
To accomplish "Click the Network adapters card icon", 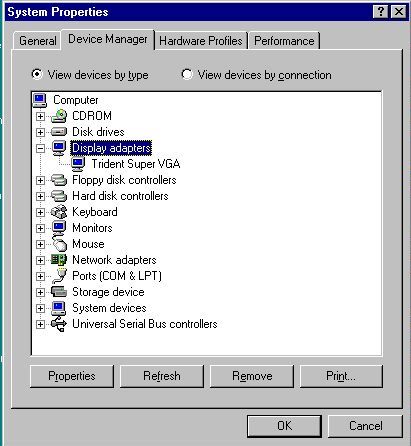I will coord(59,260).
